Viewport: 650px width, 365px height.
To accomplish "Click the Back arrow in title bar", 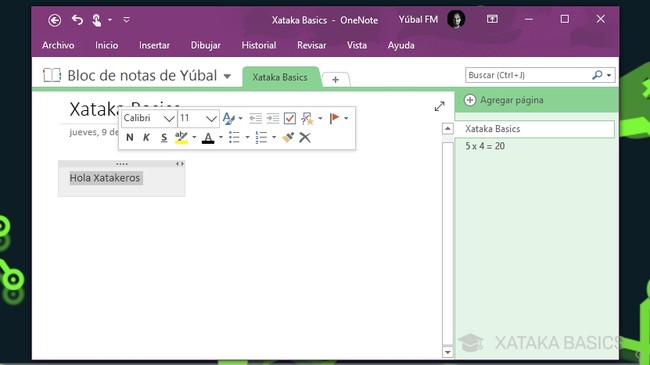I will [54, 20].
